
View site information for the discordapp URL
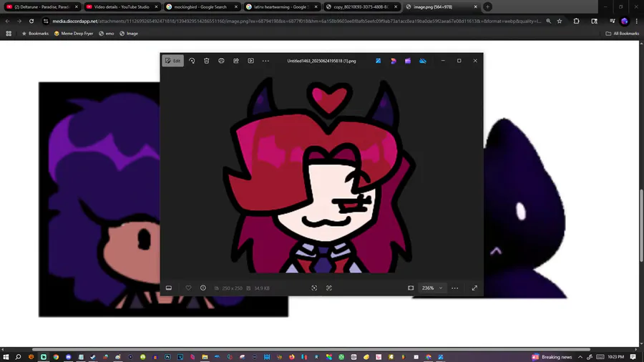46,21
